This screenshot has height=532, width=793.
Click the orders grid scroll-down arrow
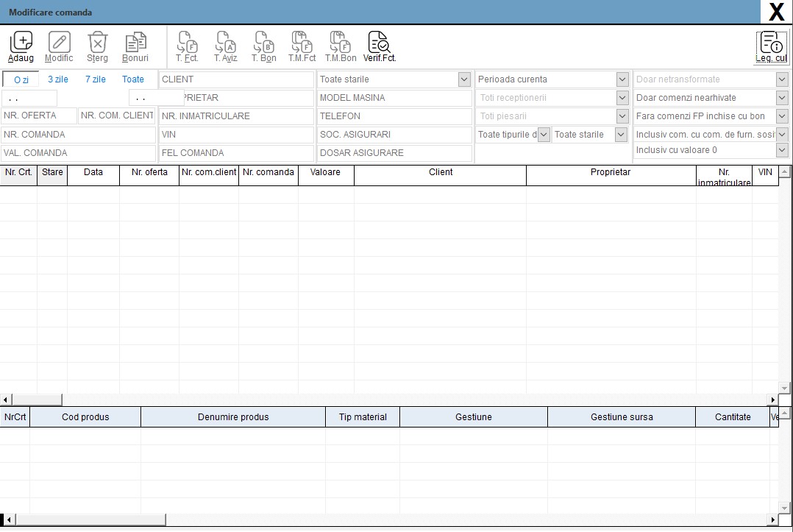pos(784,389)
